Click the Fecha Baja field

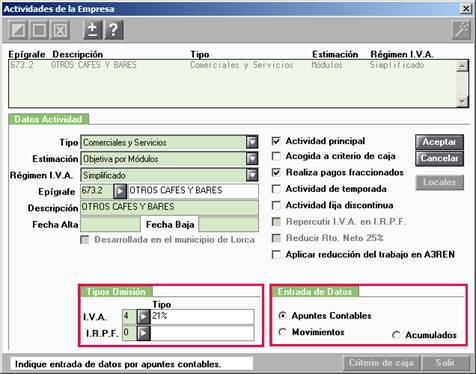(x=228, y=224)
